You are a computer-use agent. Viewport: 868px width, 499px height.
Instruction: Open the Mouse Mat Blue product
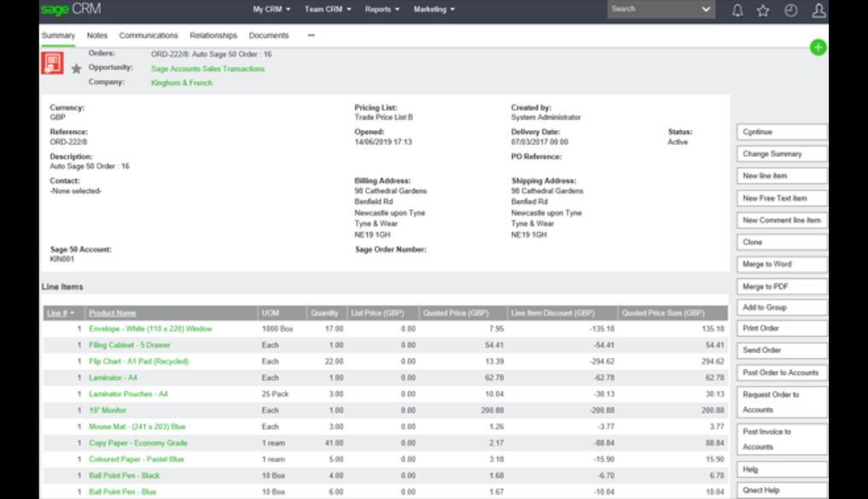[137, 426]
